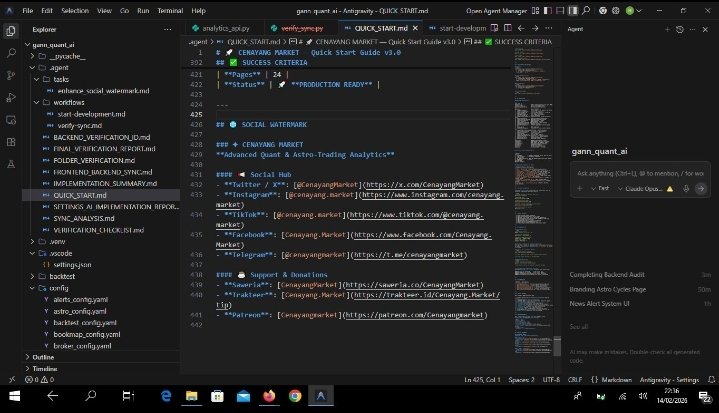Close the QUICK_START.md tab
Screen dimensions: 719x413
point(415,28)
